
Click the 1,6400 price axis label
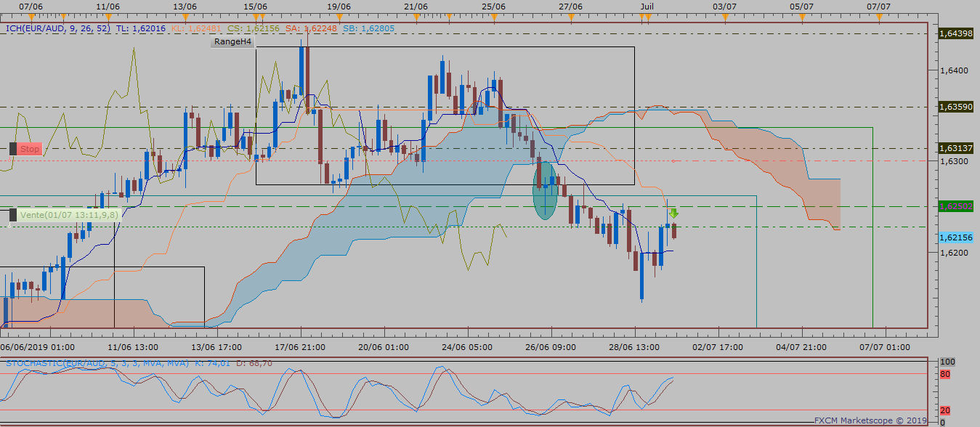(953, 70)
